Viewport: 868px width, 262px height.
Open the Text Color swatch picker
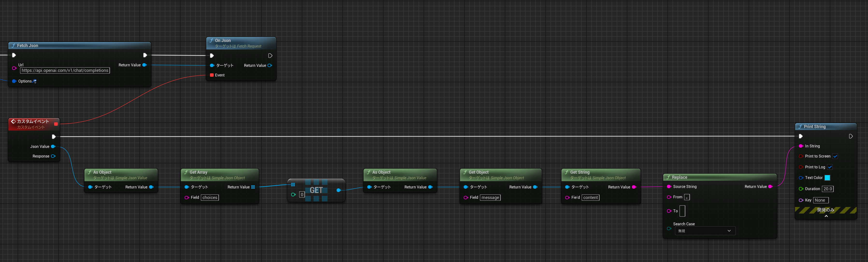coord(827,178)
